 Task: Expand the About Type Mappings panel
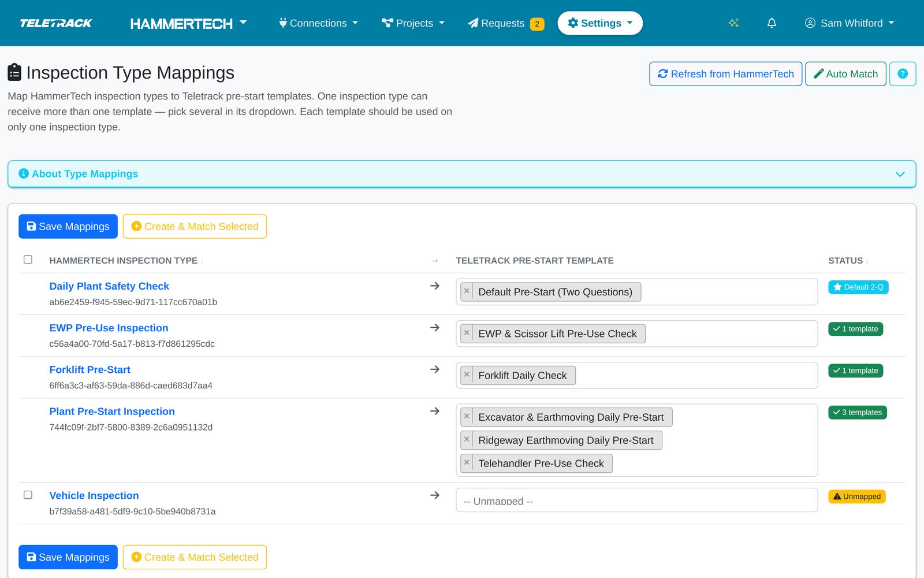(462, 174)
